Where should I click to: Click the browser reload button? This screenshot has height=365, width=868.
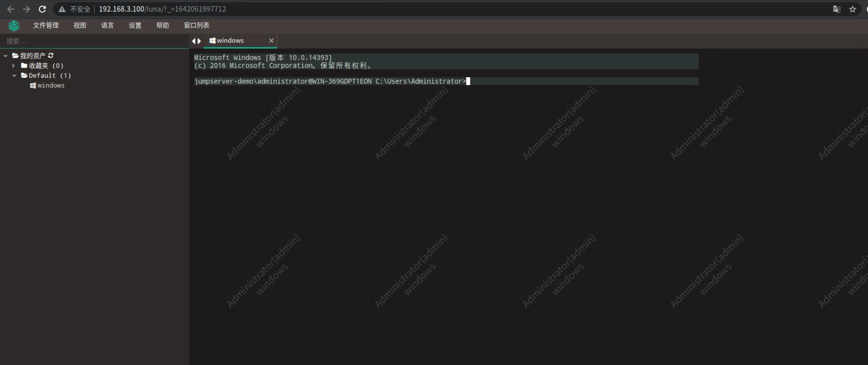(x=42, y=9)
